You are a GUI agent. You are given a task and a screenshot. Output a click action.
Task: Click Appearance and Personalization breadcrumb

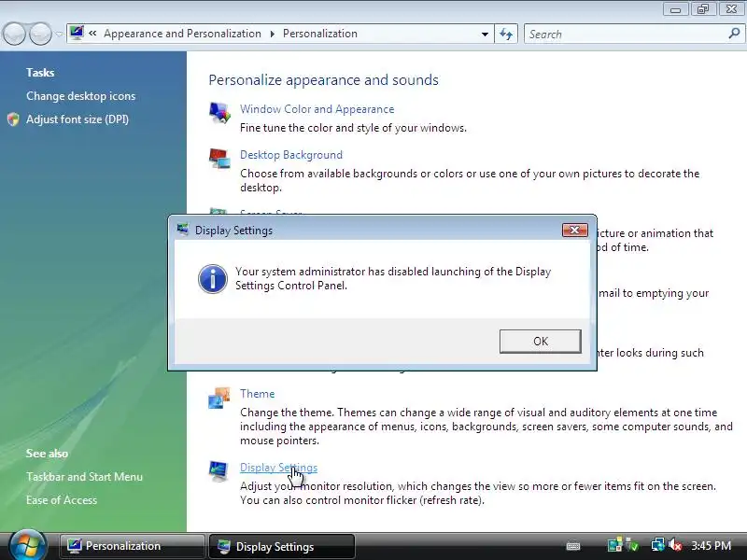pos(182,34)
